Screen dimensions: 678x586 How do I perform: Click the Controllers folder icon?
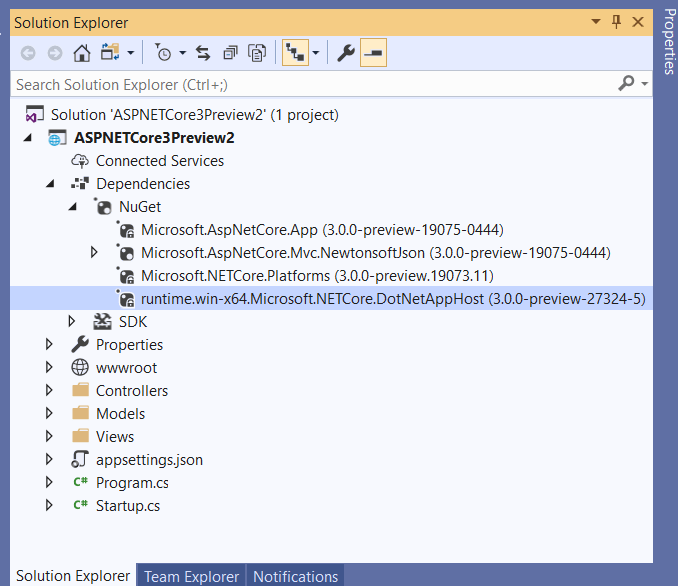point(80,389)
